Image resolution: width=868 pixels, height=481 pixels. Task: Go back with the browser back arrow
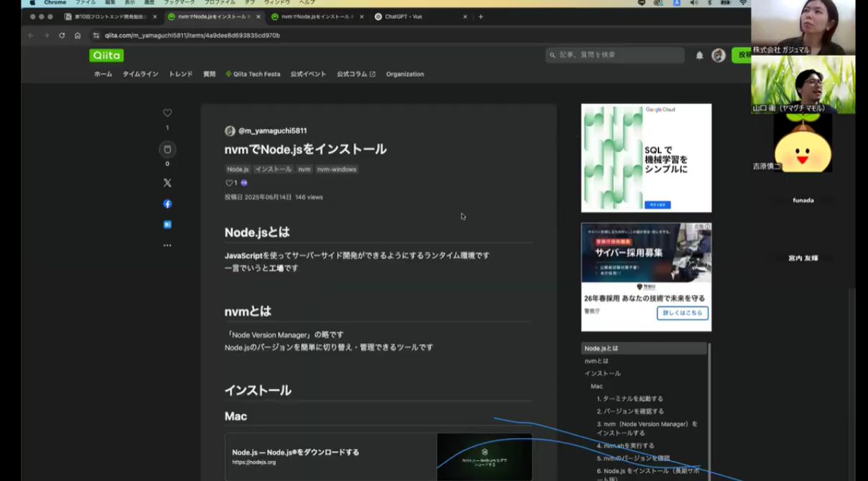(31, 35)
